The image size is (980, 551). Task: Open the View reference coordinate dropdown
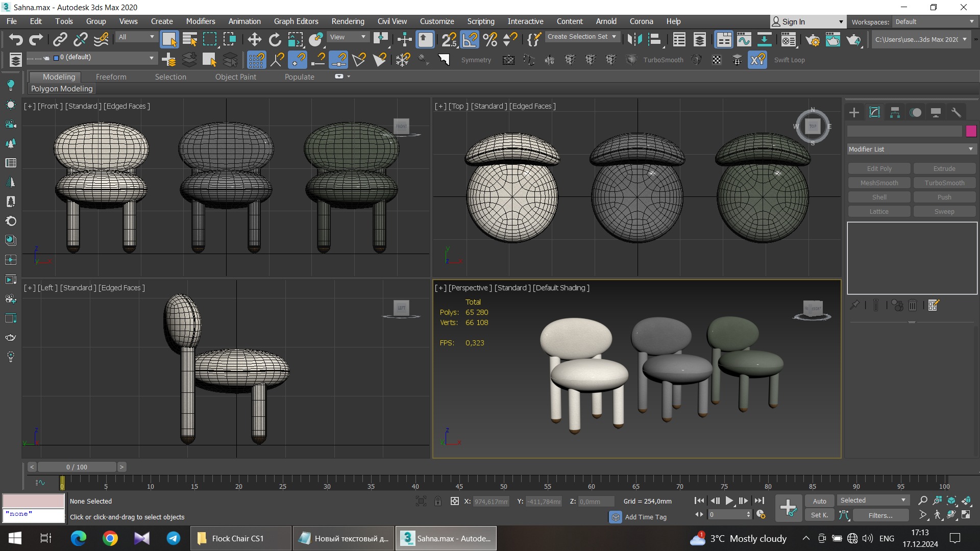tap(348, 37)
